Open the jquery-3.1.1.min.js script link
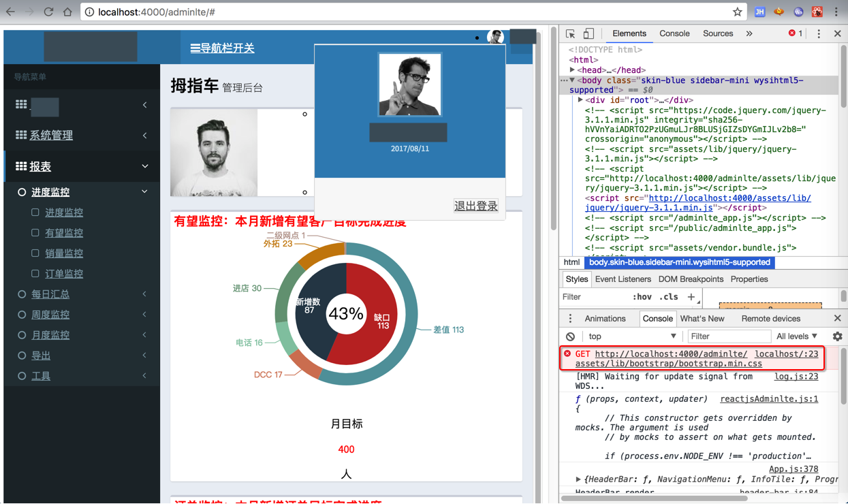This screenshot has width=848, height=504. click(x=697, y=203)
